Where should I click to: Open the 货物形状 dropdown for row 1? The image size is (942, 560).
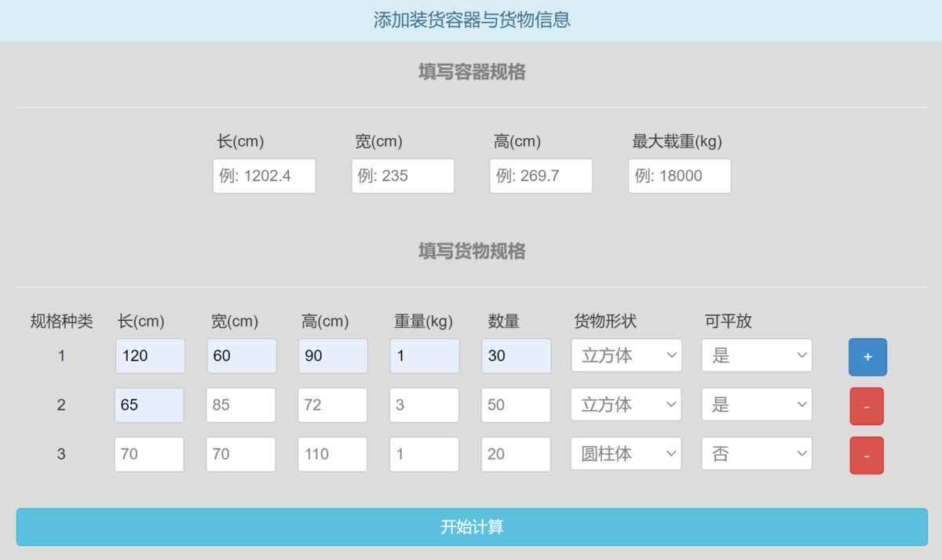626,355
